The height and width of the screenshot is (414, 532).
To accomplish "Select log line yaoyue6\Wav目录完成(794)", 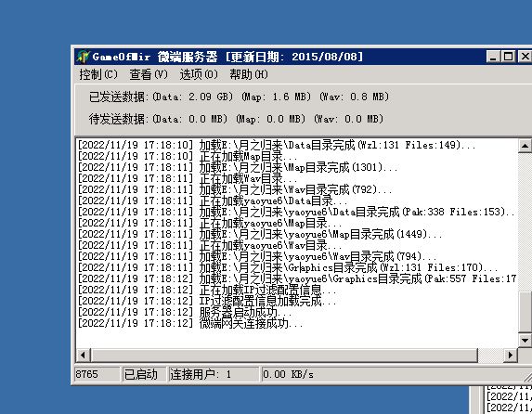I will tap(257, 257).
